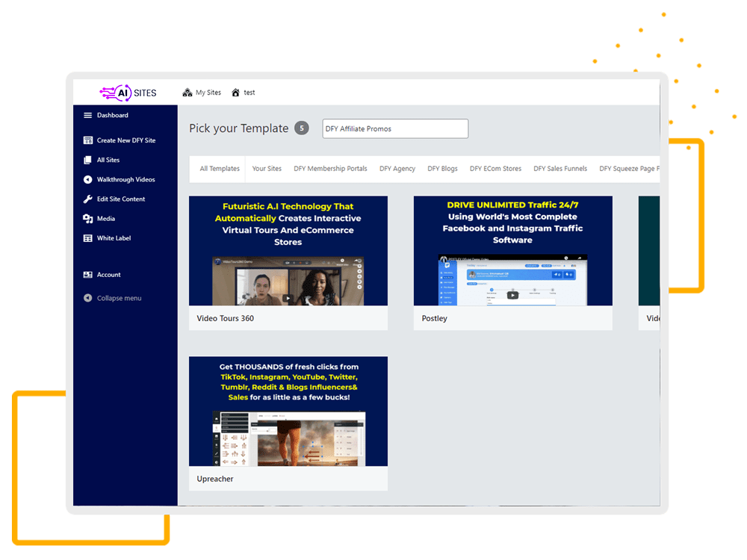The height and width of the screenshot is (560, 747).
Task: Switch to the DFY Sales Funnels tab
Action: (560, 169)
